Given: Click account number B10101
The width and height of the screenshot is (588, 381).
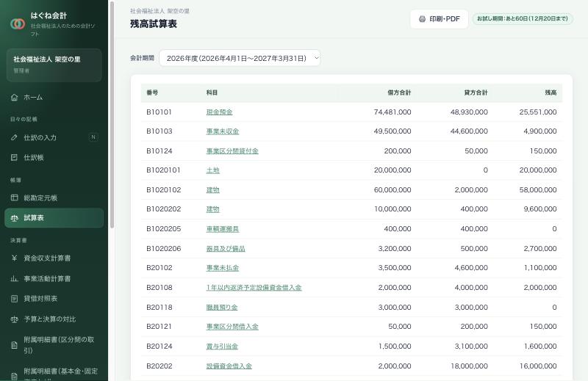Looking at the screenshot, I should [x=159, y=112].
